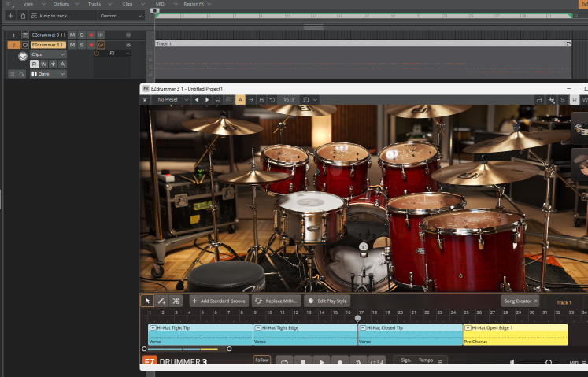The image size is (588, 377).
Task: Copy A to B arrow icon
Action: (251, 100)
